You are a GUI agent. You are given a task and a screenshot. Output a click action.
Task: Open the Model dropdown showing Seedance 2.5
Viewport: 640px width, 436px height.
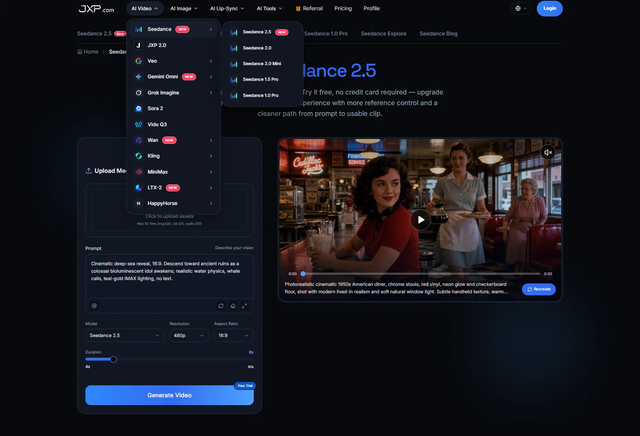pyautogui.click(x=124, y=336)
